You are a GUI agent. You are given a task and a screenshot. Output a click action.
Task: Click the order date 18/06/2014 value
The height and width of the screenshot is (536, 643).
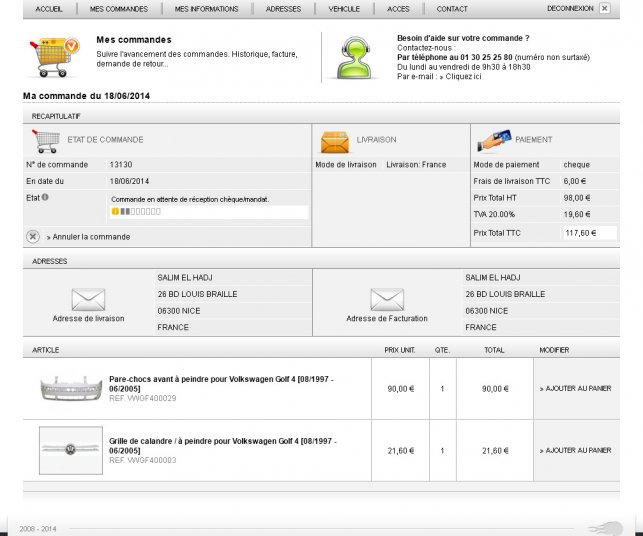coord(129,181)
